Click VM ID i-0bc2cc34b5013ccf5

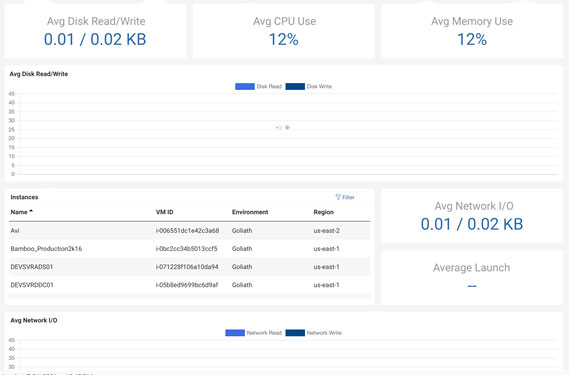(187, 249)
